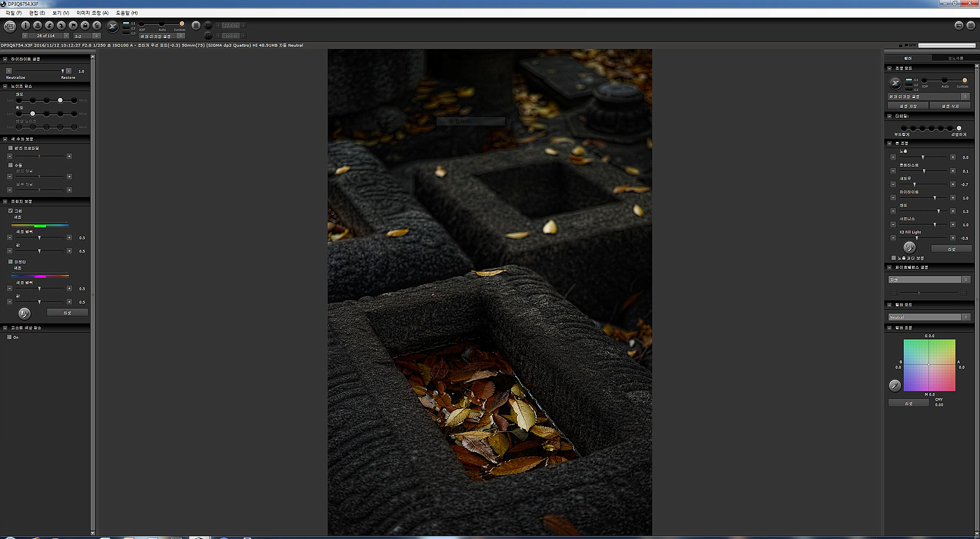
Task: Open the 보기 (V) menu
Action: click(x=61, y=13)
